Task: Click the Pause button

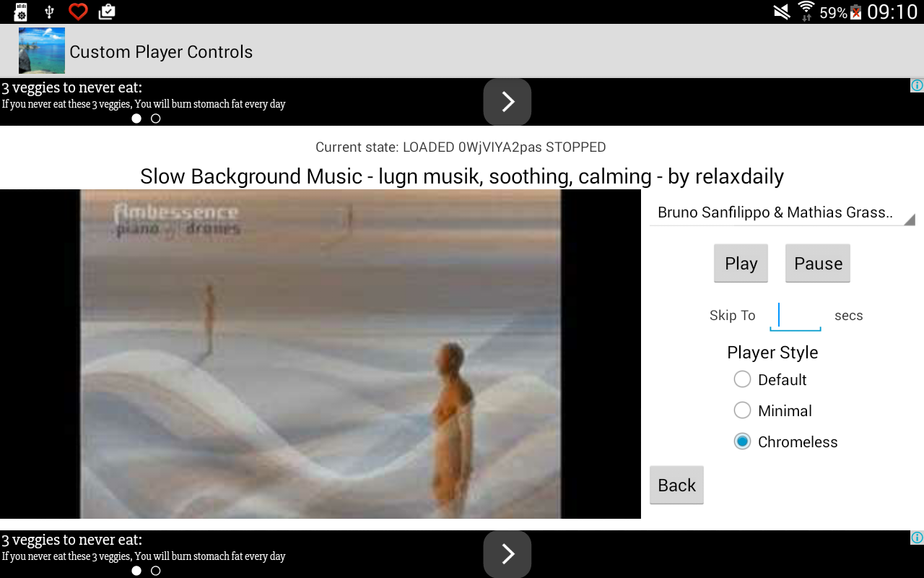Action: point(818,263)
